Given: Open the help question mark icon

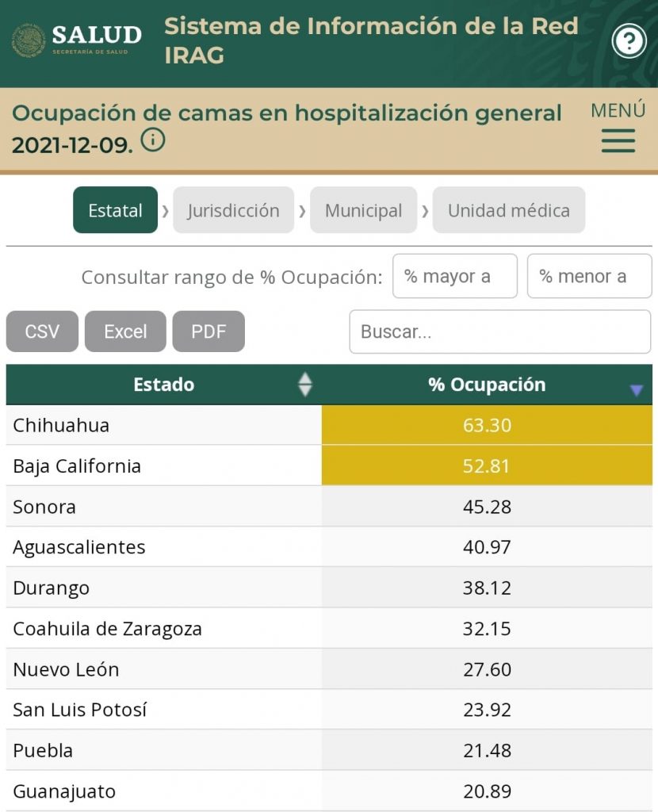Looking at the screenshot, I should coord(630,40).
